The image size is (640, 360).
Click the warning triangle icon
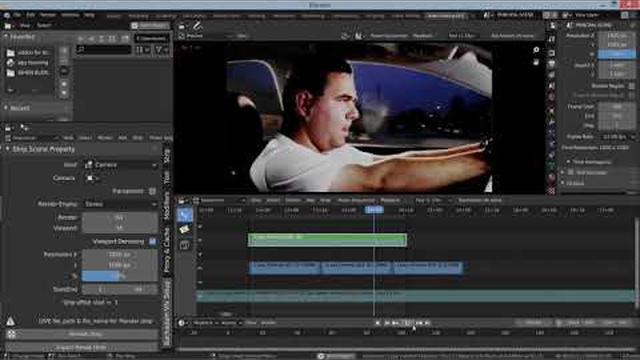click(x=10, y=322)
